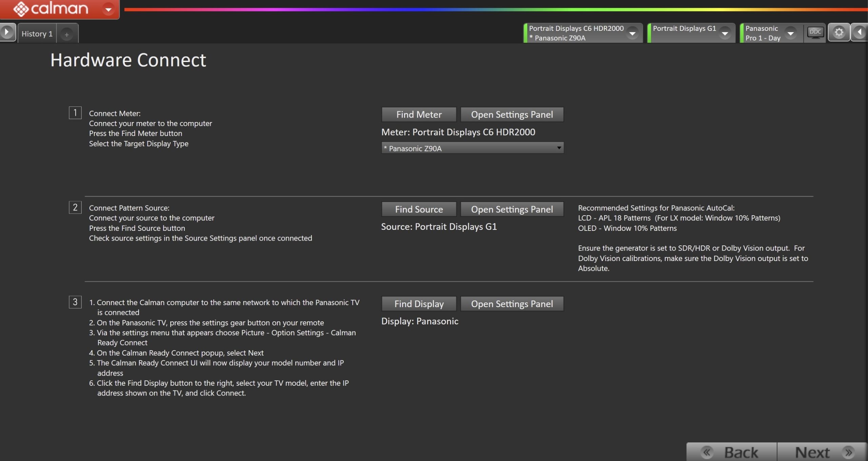
Task: Click Recommended Settings for Panasonic AutoCal text
Action: 656,208
